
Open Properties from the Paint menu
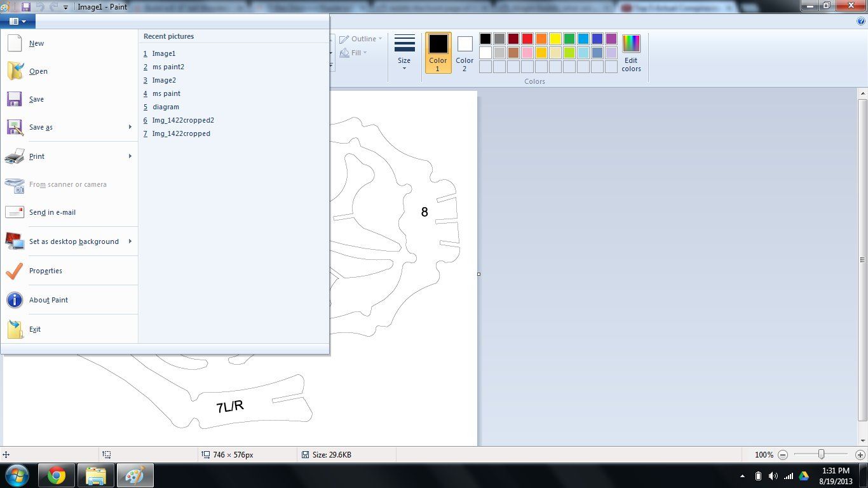pyautogui.click(x=70, y=271)
